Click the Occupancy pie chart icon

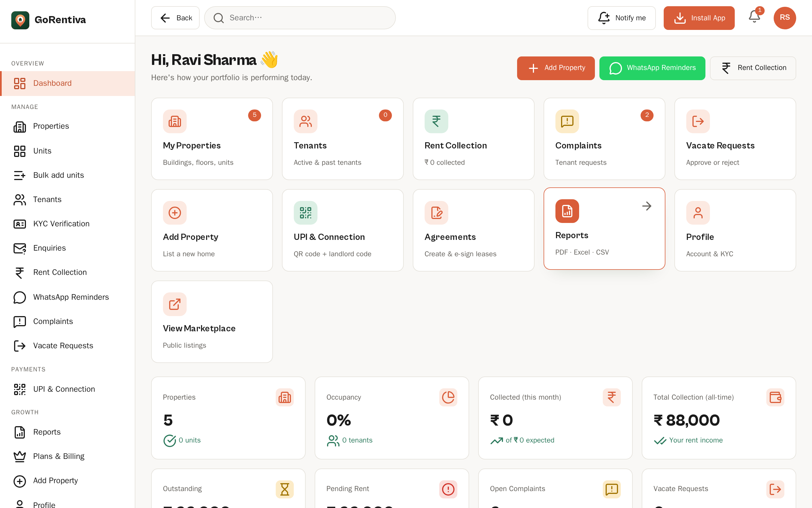(x=448, y=397)
